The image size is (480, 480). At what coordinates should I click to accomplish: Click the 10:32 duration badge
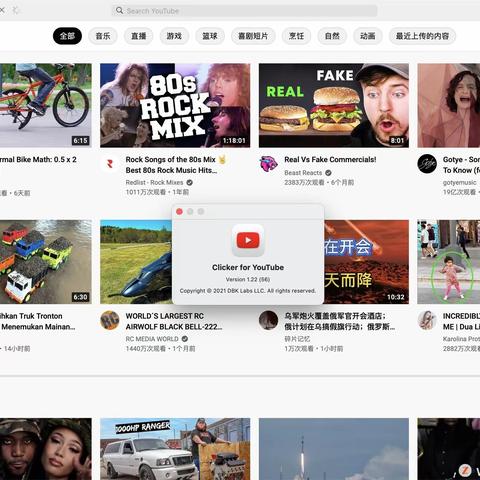click(x=396, y=297)
